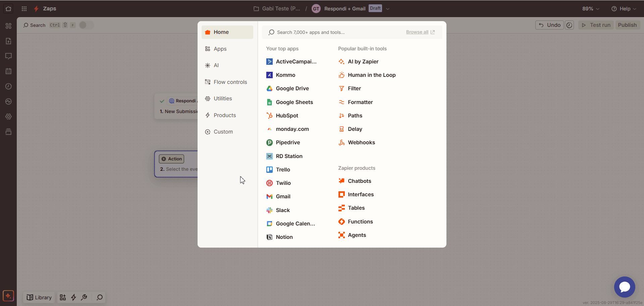Switch to the Apps category
Viewport: 644px width, 306px height.
pyautogui.click(x=227, y=49)
